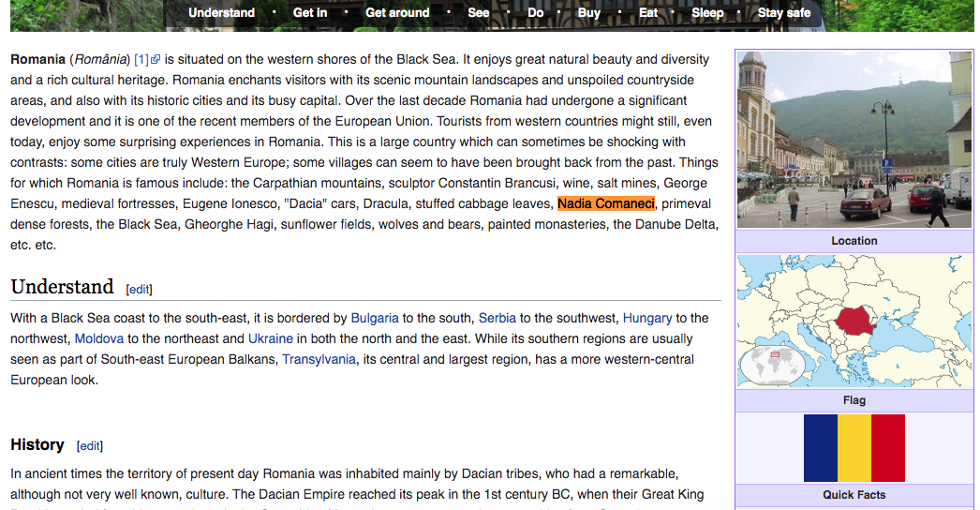Enlarge the Romanian street photo
980x510 pixels.
854,140
